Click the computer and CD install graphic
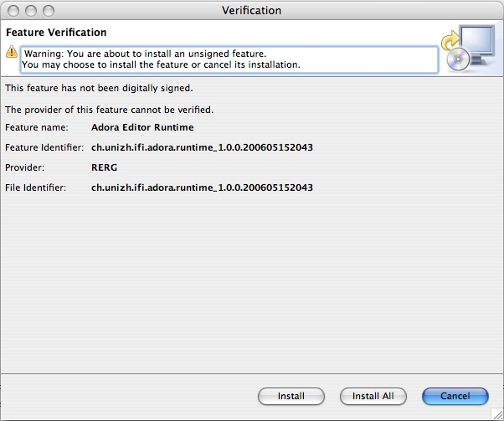Screen dimensions: 504x421 coord(468,49)
